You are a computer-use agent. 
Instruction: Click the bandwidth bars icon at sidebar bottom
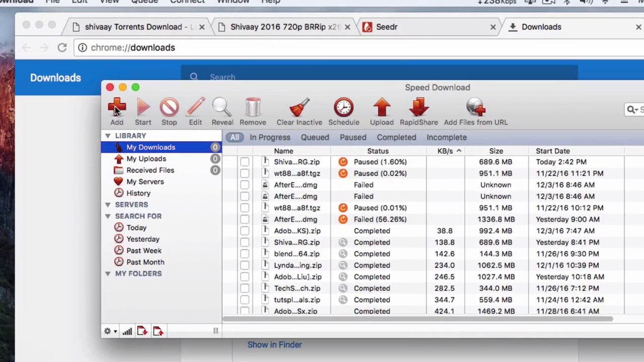pyautogui.click(x=127, y=331)
